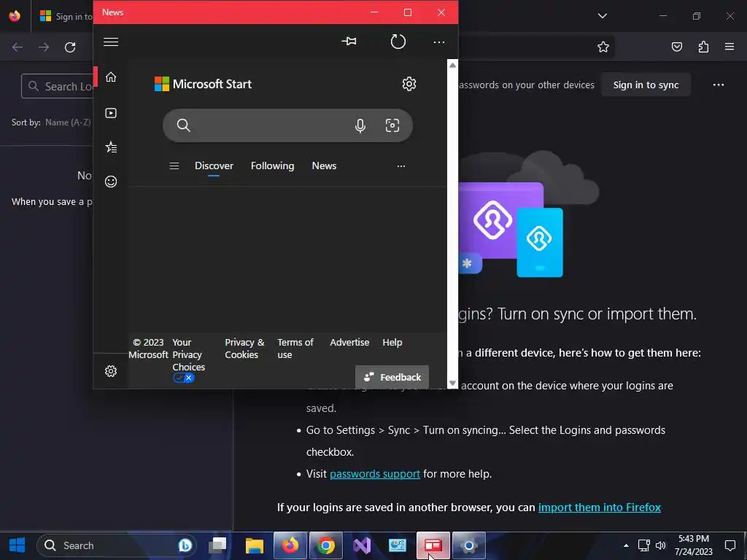The image size is (747, 560).
Task: Open Firefox Pocket save icon
Action: tap(676, 47)
